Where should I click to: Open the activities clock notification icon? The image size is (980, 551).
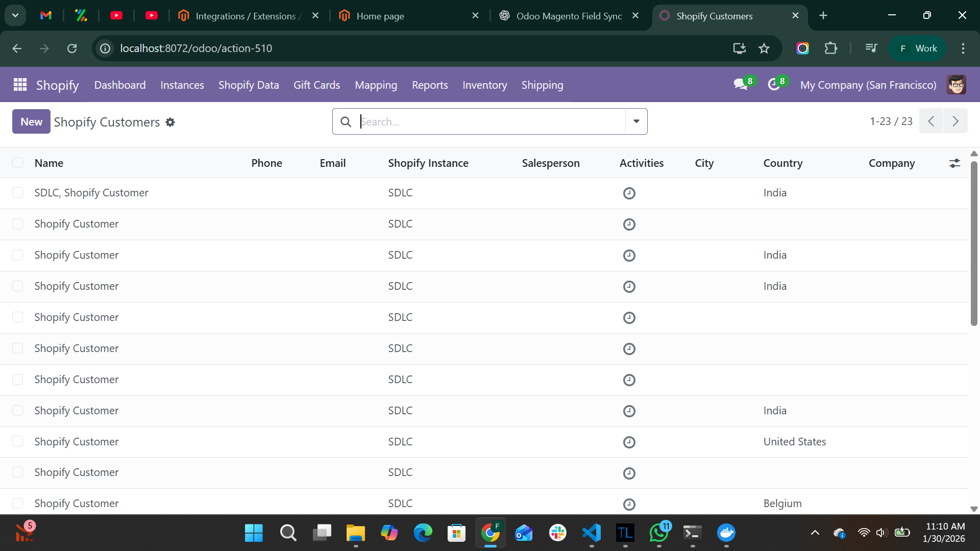pyautogui.click(x=775, y=85)
